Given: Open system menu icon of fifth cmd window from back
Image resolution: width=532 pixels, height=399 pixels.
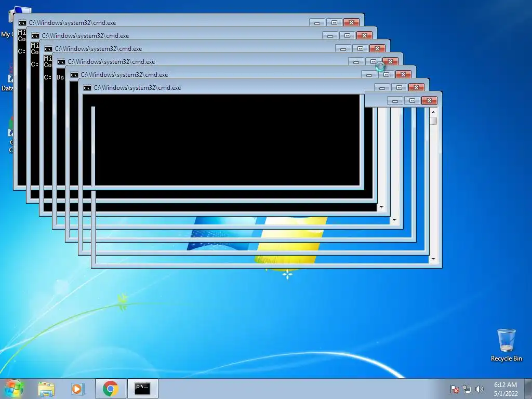Looking at the screenshot, I should (74, 75).
